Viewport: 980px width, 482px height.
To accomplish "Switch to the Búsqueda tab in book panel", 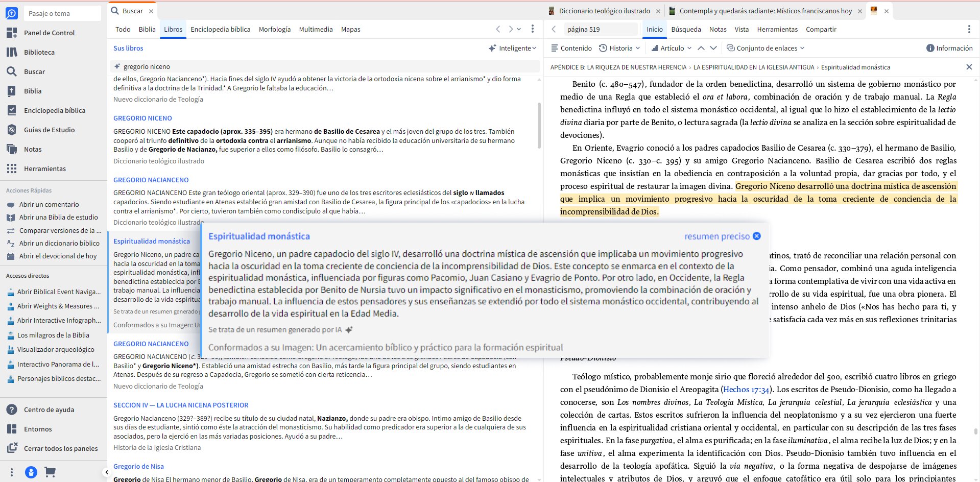I will (686, 29).
